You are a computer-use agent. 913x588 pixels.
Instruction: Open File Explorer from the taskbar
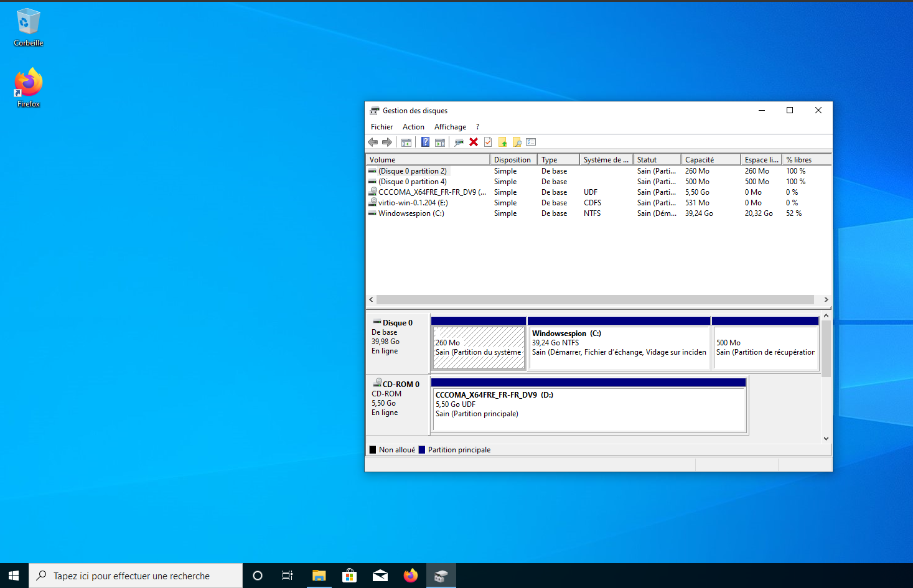click(319, 576)
